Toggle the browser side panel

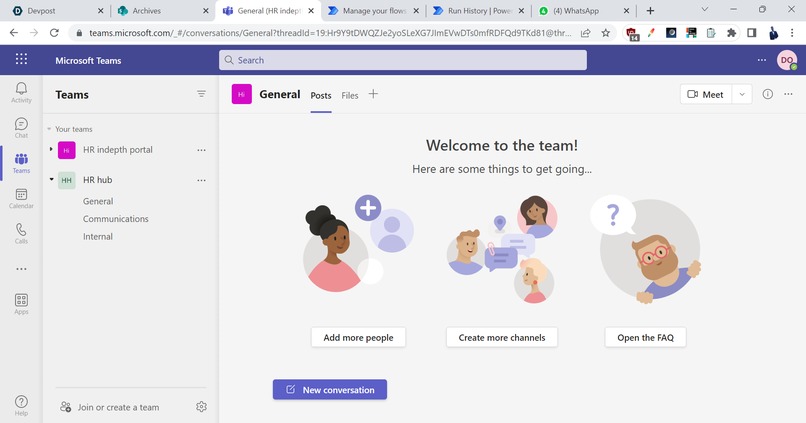752,33
